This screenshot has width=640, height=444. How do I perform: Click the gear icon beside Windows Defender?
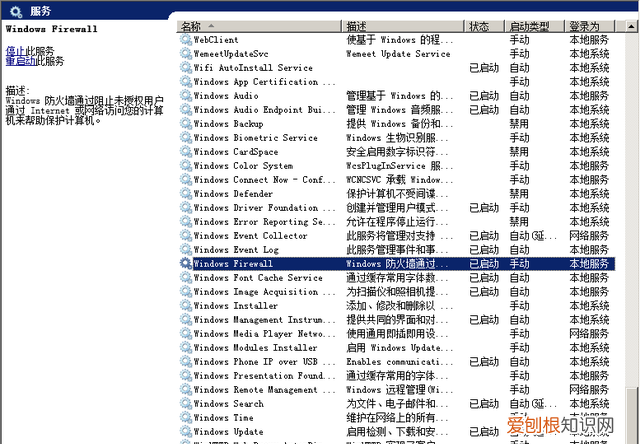coord(186,193)
